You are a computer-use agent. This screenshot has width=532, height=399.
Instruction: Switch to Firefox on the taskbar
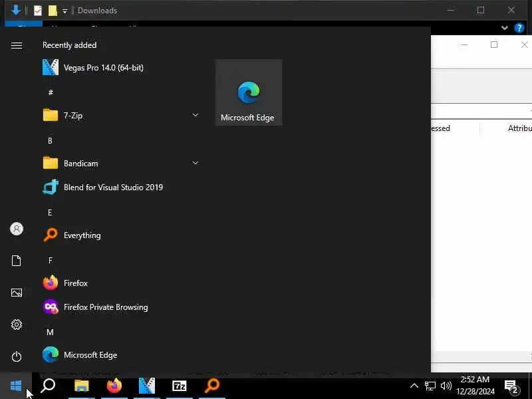click(114, 386)
